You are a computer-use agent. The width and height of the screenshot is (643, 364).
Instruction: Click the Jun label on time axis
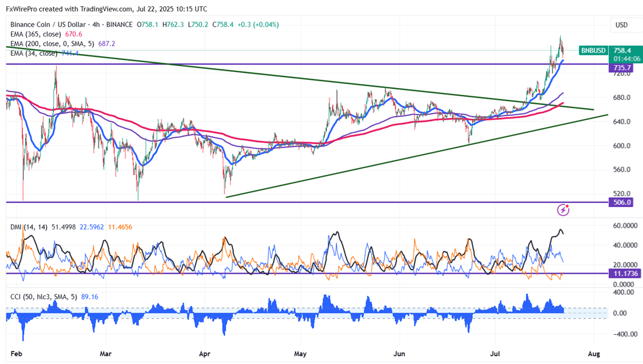[x=399, y=353]
